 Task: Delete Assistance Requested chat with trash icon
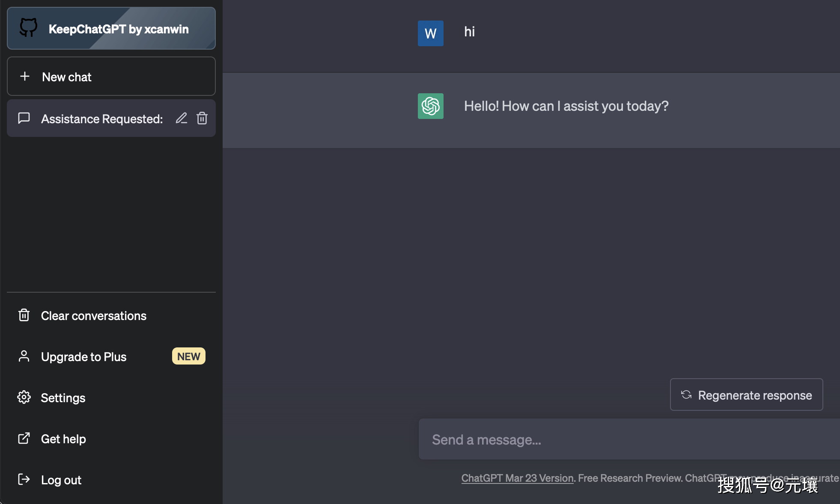(x=202, y=118)
